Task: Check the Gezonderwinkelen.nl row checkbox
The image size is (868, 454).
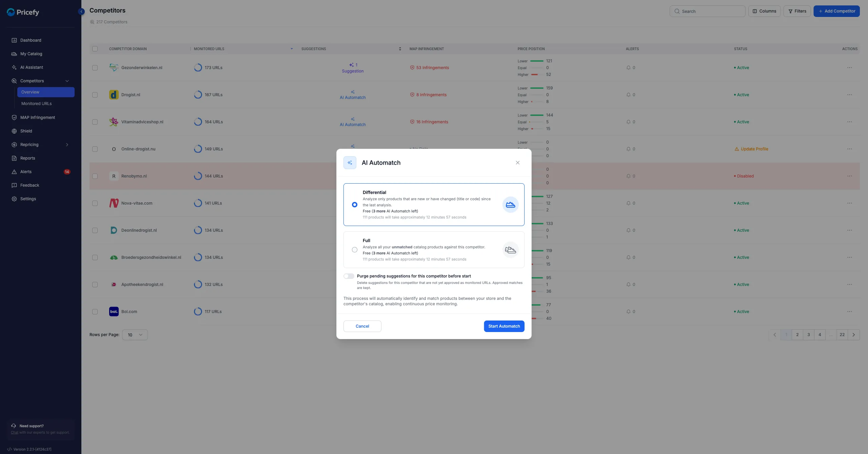Action: [95, 68]
